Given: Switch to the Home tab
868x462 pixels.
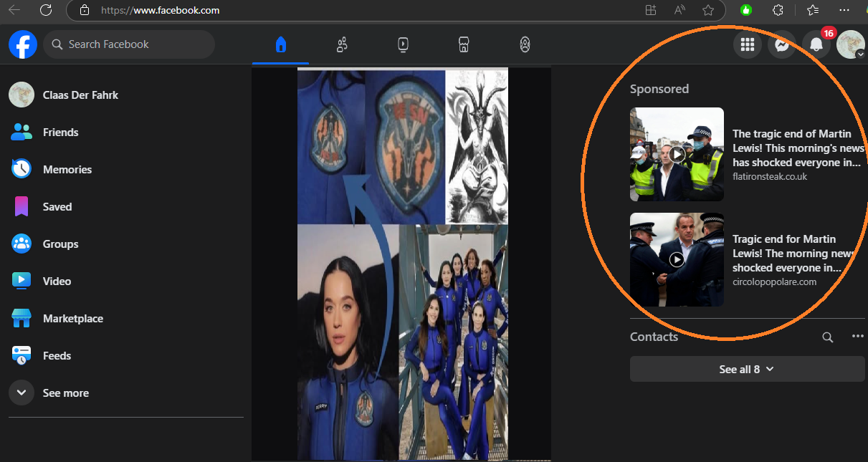Looking at the screenshot, I should coord(281,45).
